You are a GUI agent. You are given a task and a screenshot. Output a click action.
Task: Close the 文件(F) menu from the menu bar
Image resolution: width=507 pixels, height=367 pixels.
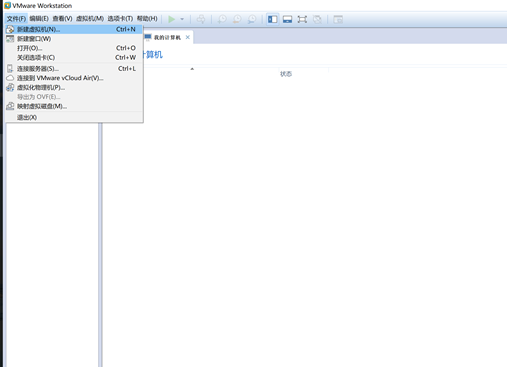coord(16,19)
